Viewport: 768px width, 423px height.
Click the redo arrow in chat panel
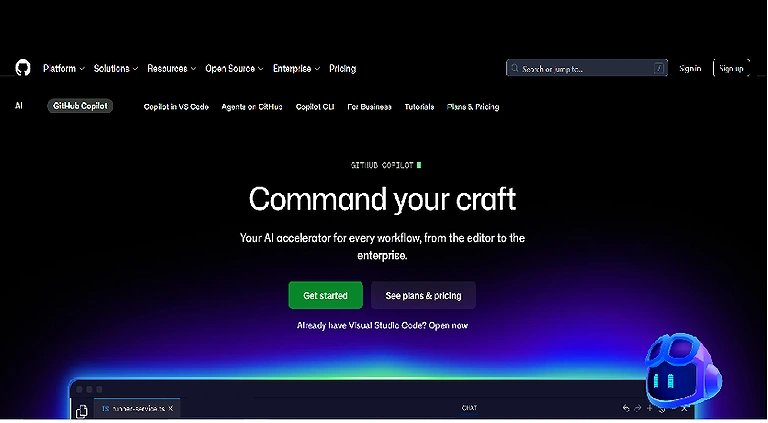(638, 408)
